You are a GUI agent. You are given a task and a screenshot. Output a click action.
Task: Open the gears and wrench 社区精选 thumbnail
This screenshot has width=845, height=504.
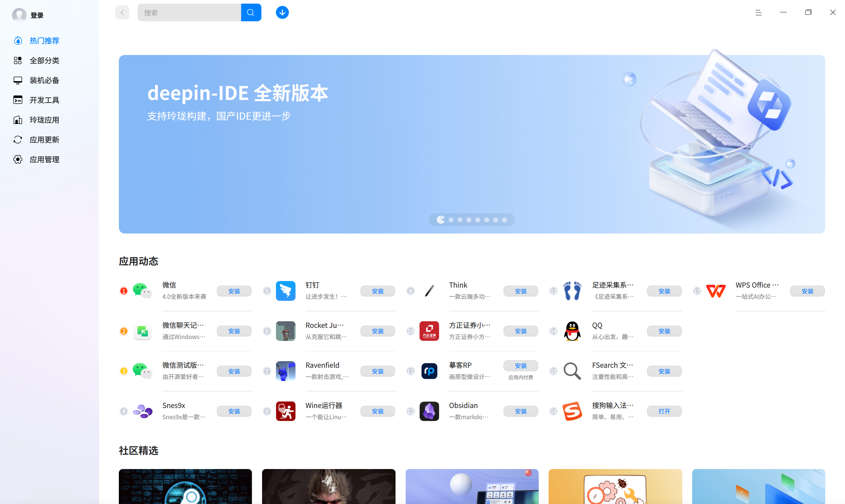pos(615,486)
